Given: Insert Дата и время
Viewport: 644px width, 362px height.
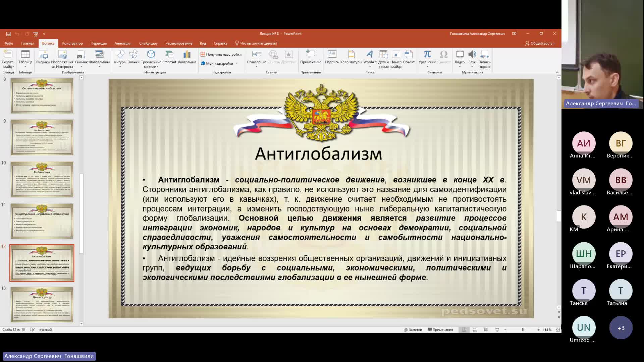Looking at the screenshot, I should tap(383, 59).
